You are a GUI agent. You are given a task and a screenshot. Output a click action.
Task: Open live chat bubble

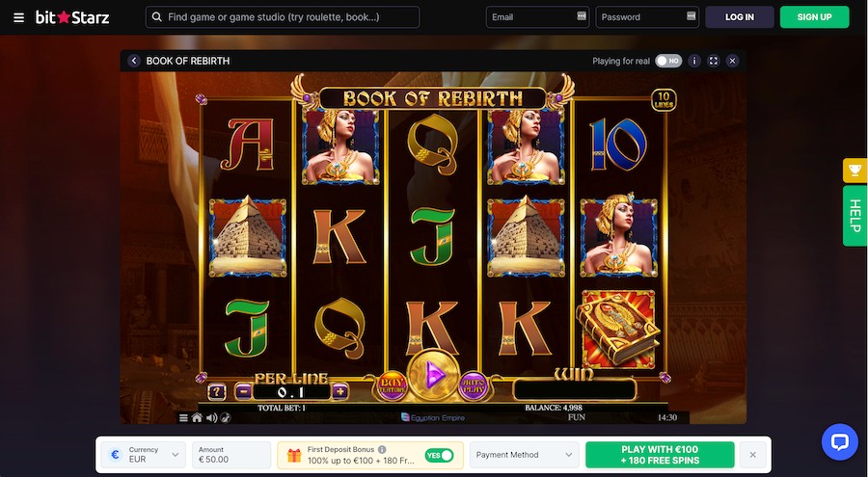point(840,441)
